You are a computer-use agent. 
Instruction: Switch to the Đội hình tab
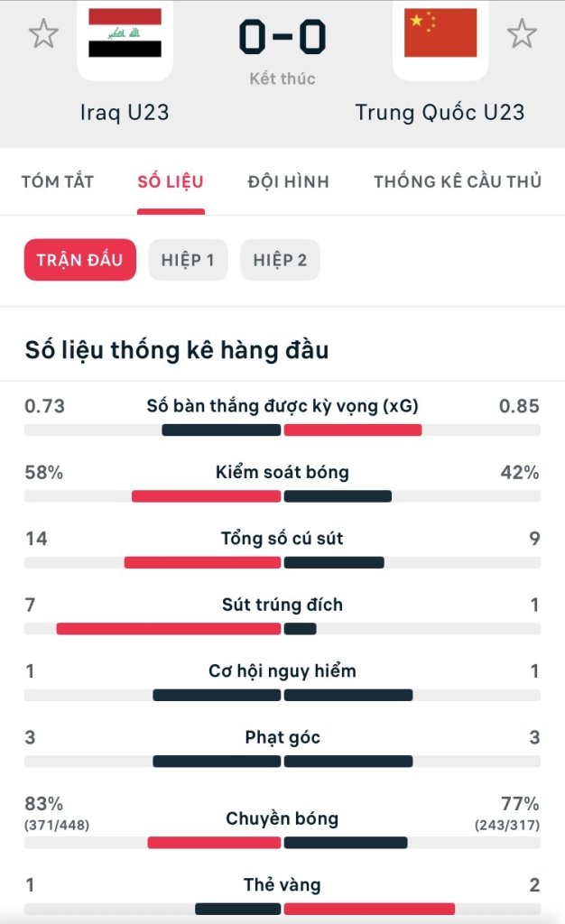pyautogui.click(x=288, y=182)
